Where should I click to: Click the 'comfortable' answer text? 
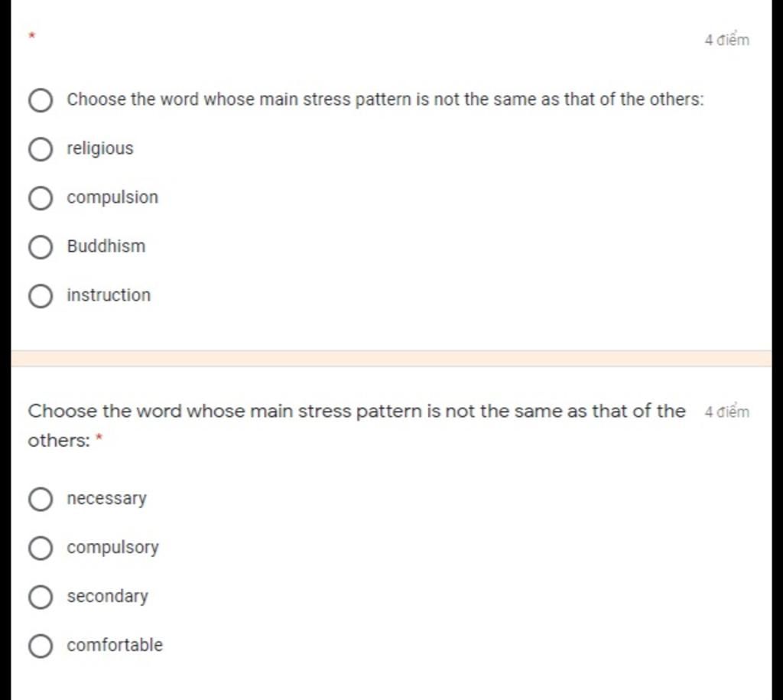(x=115, y=645)
